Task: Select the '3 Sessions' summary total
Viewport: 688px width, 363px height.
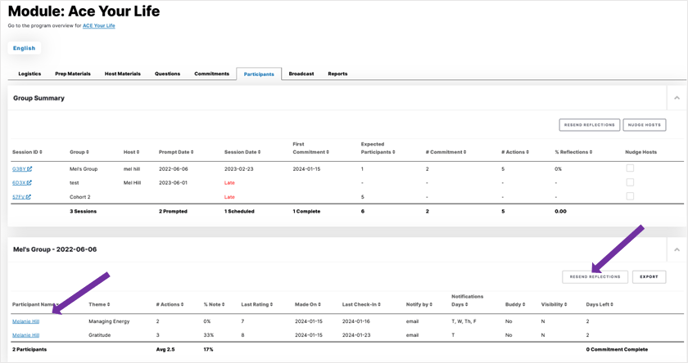Action: point(83,212)
